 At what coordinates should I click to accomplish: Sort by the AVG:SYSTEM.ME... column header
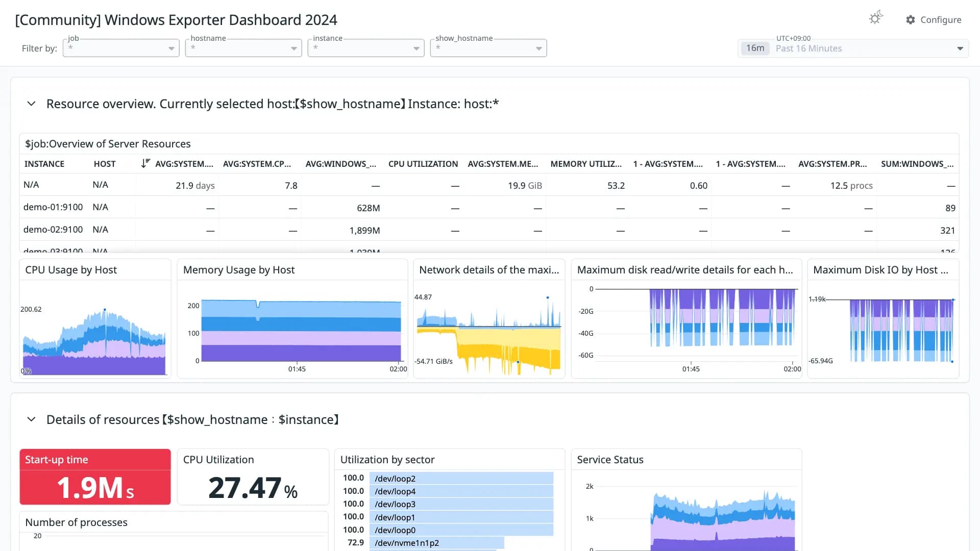[x=503, y=164]
